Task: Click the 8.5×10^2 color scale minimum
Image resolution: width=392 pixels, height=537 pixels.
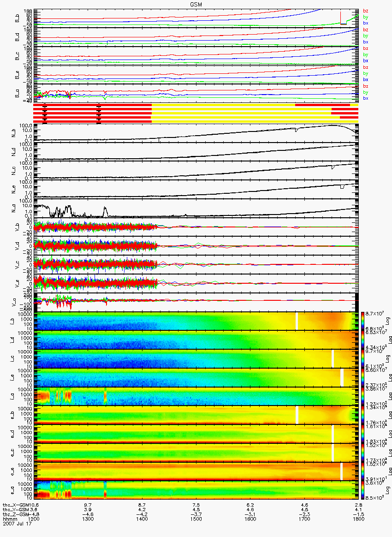Action: click(x=374, y=498)
